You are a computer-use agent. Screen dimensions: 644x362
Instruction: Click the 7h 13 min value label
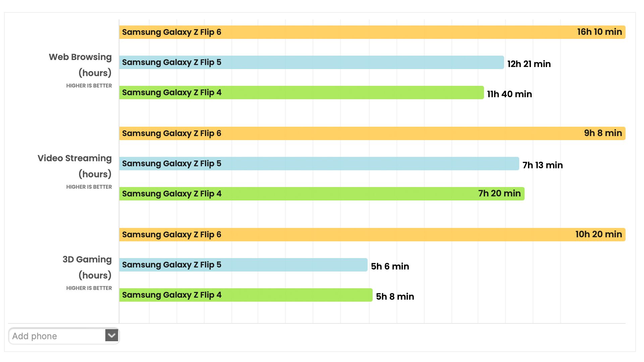[542, 165]
